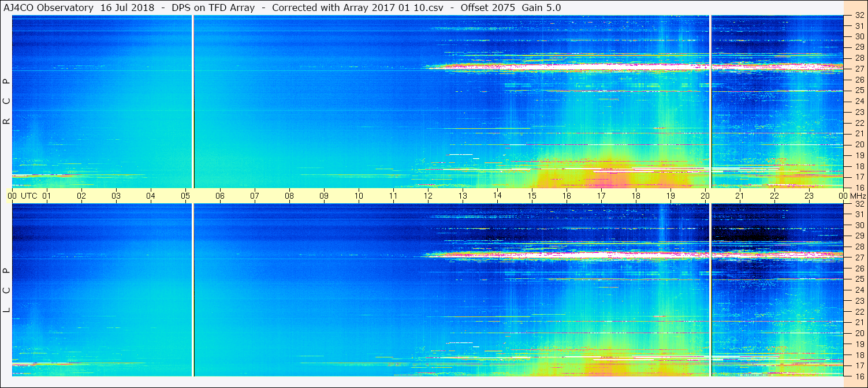Click the 22 MHz tick of RCP frequency scale
868x388 pixels.
859,123
